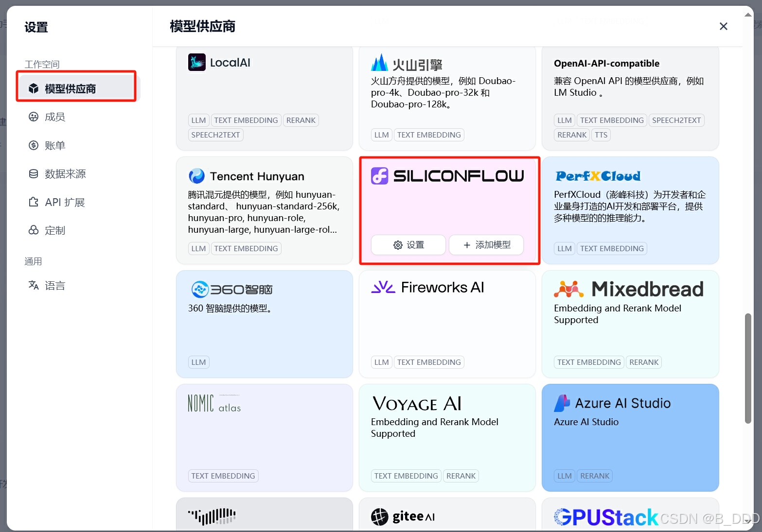
Task: Click TEXT EMBEDDING tag on Tencent Hunyuan card
Action: (x=246, y=249)
